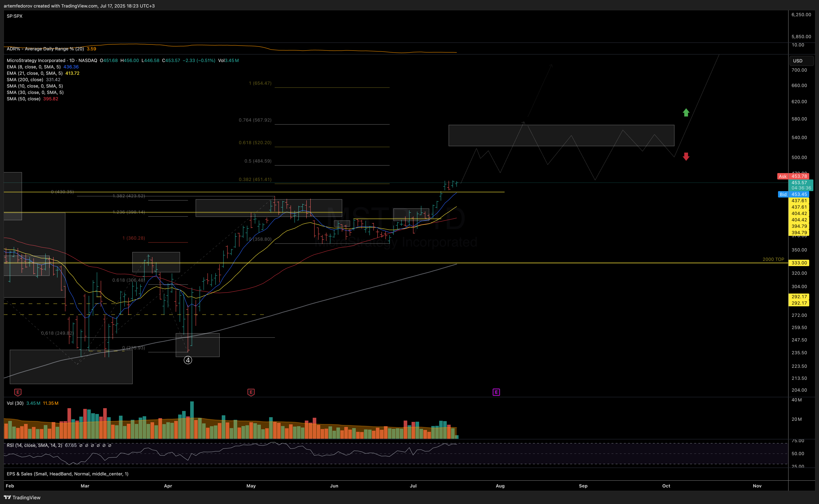Viewport: 819px width, 504px height.
Task: Click the Fib label 0.618 (249.82)
Action: click(x=57, y=333)
